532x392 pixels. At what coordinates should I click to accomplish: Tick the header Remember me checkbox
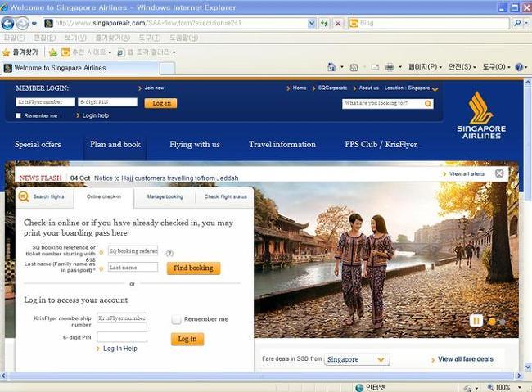[x=18, y=115]
